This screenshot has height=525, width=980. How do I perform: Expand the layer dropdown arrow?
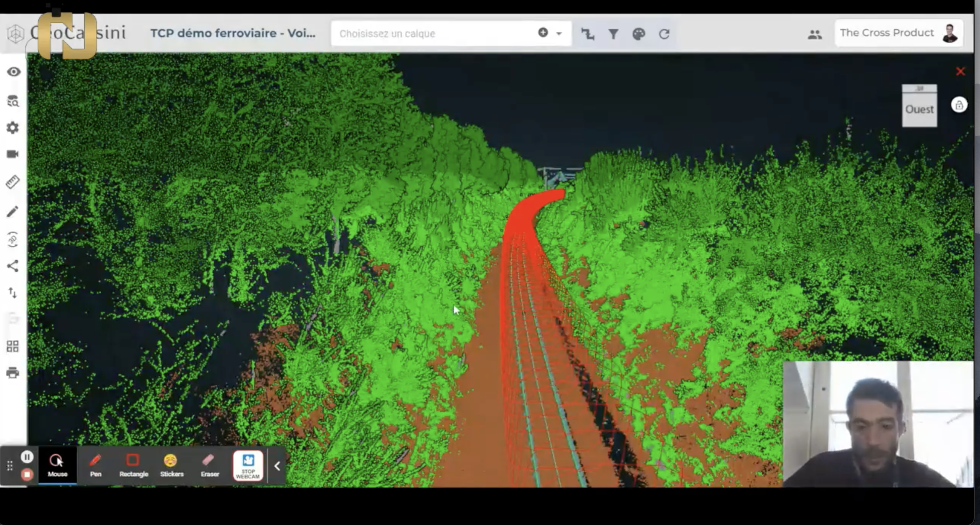coord(559,34)
